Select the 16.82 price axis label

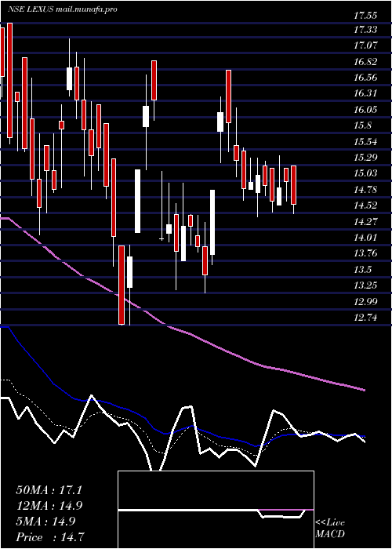coord(365,62)
